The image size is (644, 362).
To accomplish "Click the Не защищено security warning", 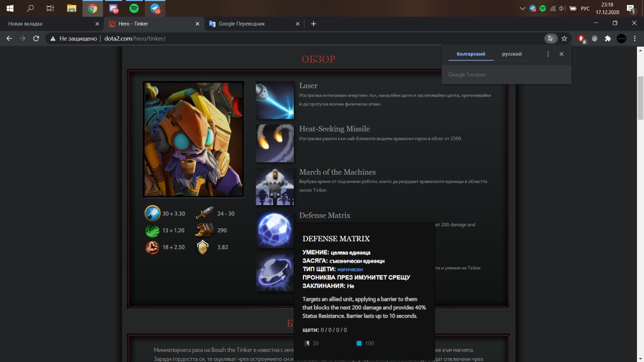I will [73, 38].
